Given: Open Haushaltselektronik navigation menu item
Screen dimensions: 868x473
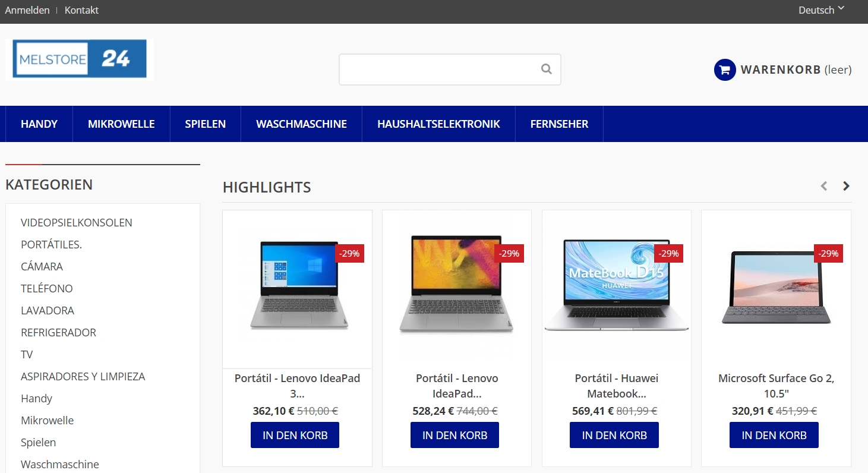Looking at the screenshot, I should coord(438,124).
